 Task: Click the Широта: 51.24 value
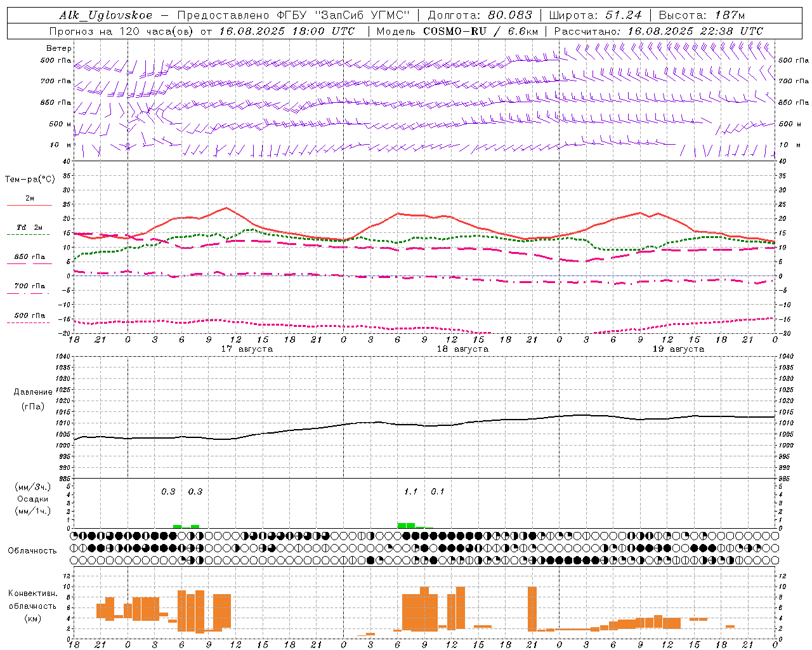(x=595, y=15)
